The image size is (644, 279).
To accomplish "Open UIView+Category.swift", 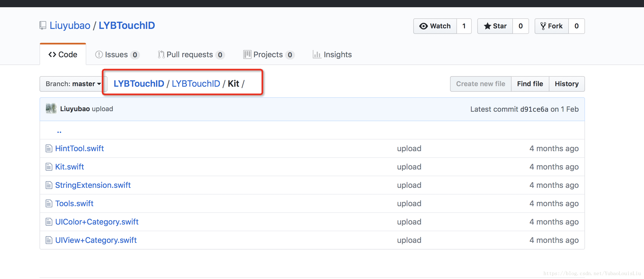I will (96, 240).
